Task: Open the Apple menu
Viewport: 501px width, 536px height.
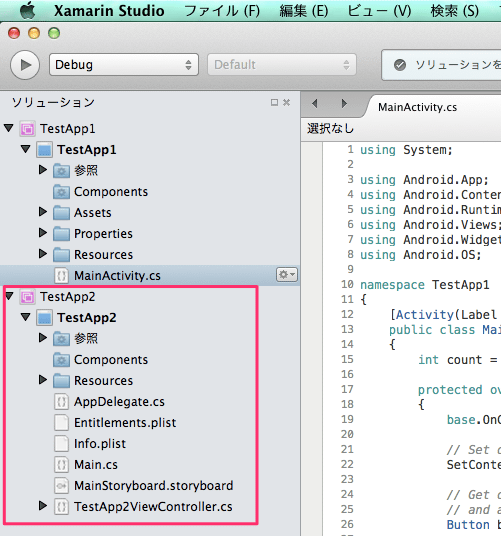Action: tap(28, 10)
